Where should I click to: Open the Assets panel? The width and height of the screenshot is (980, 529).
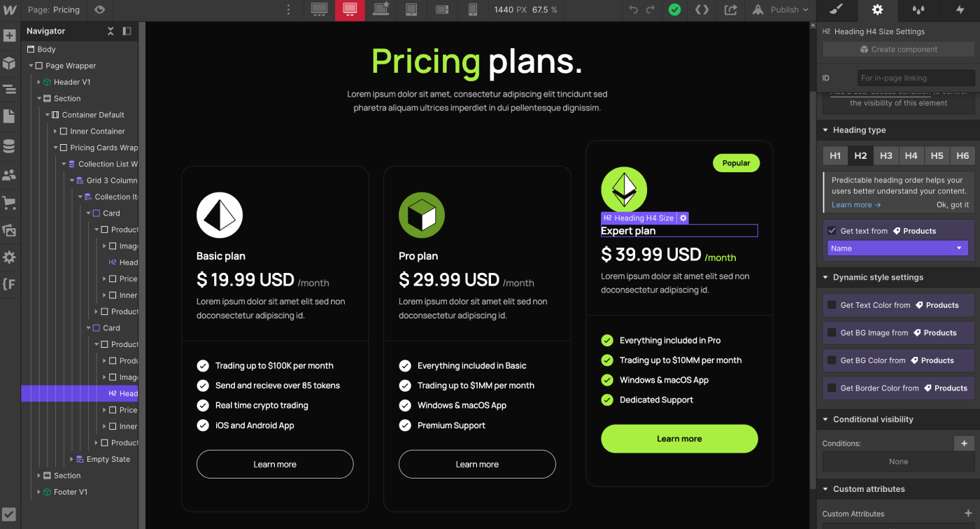10,230
